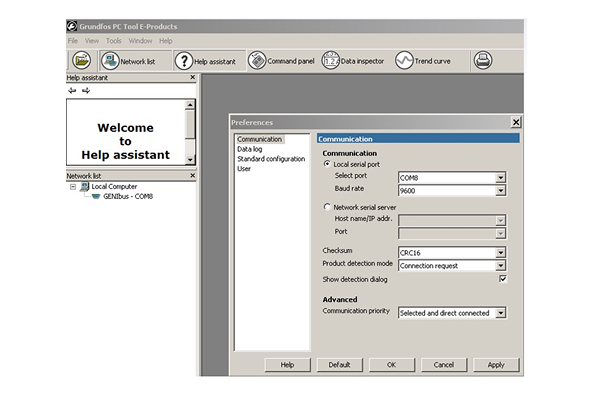Open the Command panel tool

tap(281, 60)
